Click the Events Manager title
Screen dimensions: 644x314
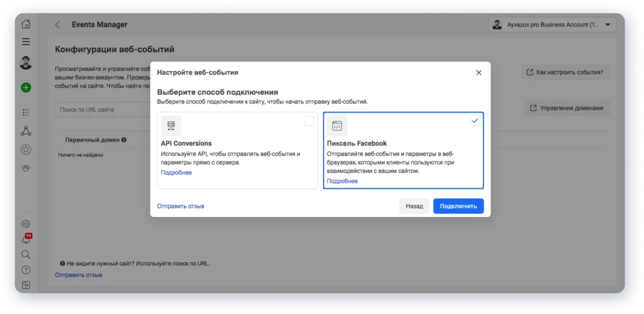100,24
